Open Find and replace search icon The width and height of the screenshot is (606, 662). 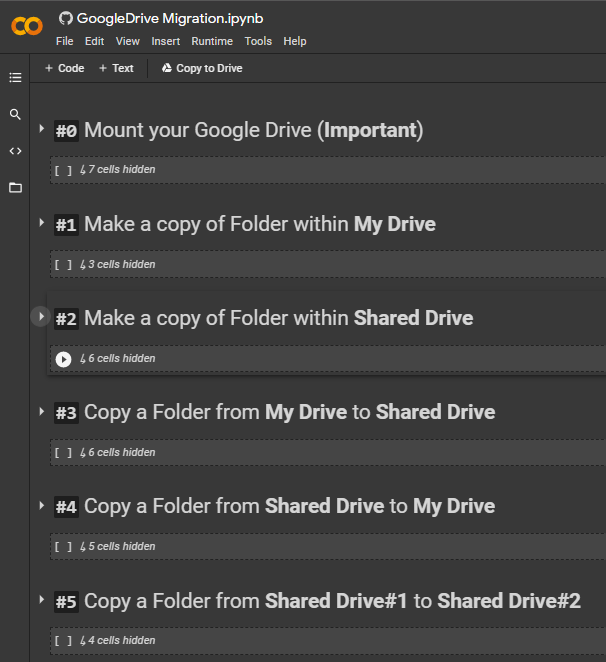coord(15,114)
